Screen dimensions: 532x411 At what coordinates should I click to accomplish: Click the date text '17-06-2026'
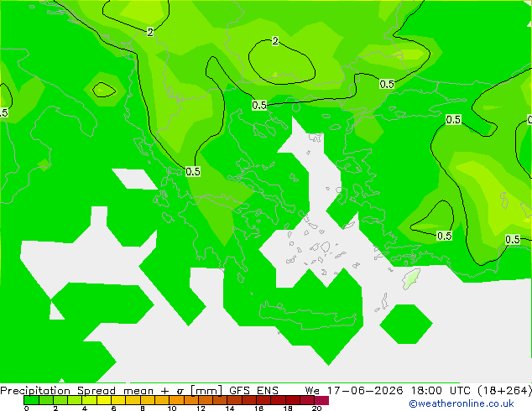pyautogui.click(x=365, y=390)
